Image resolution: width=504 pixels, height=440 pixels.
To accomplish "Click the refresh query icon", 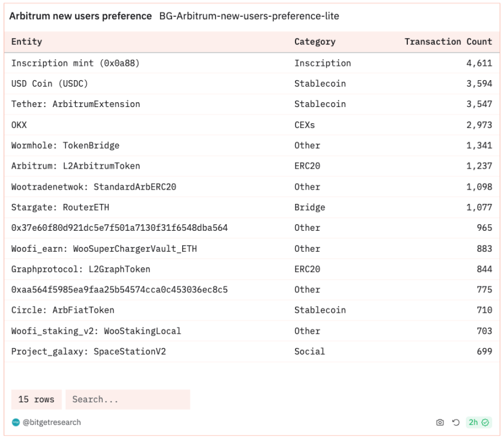I will (456, 423).
